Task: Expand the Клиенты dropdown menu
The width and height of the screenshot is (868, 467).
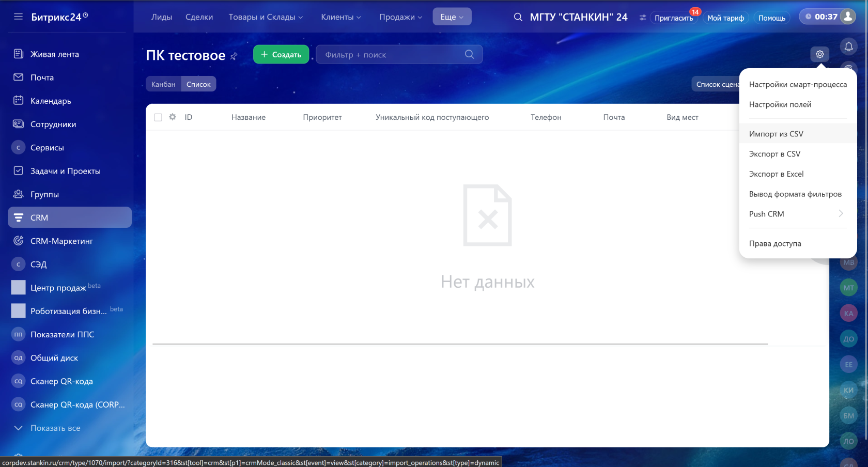Action: 341,17
